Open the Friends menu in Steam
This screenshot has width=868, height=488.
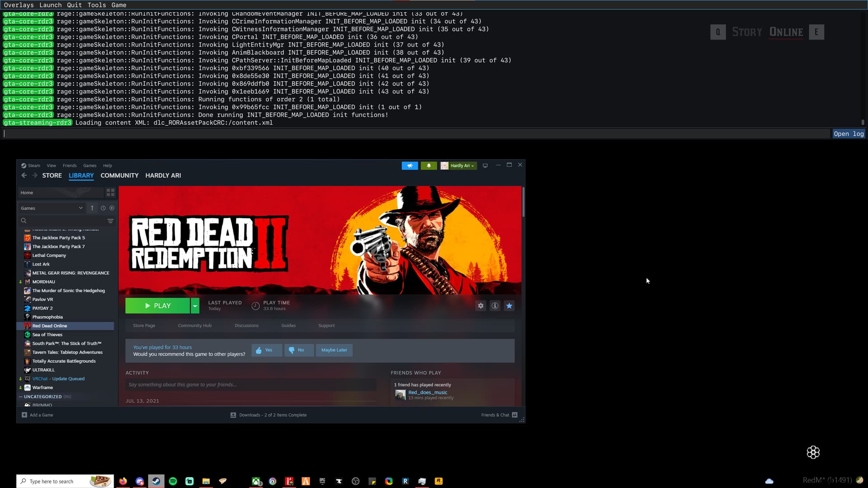coord(70,165)
